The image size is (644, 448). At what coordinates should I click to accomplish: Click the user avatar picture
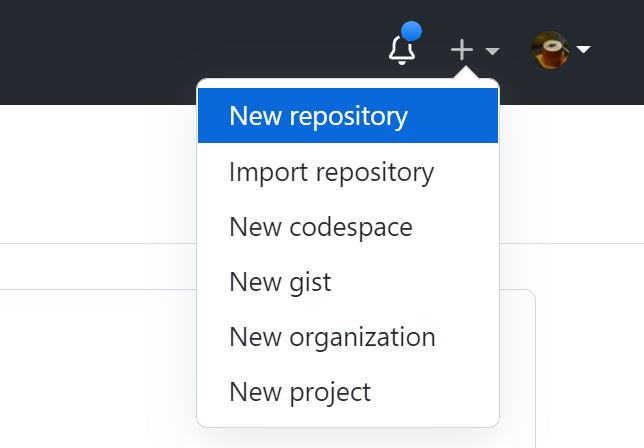coord(550,50)
